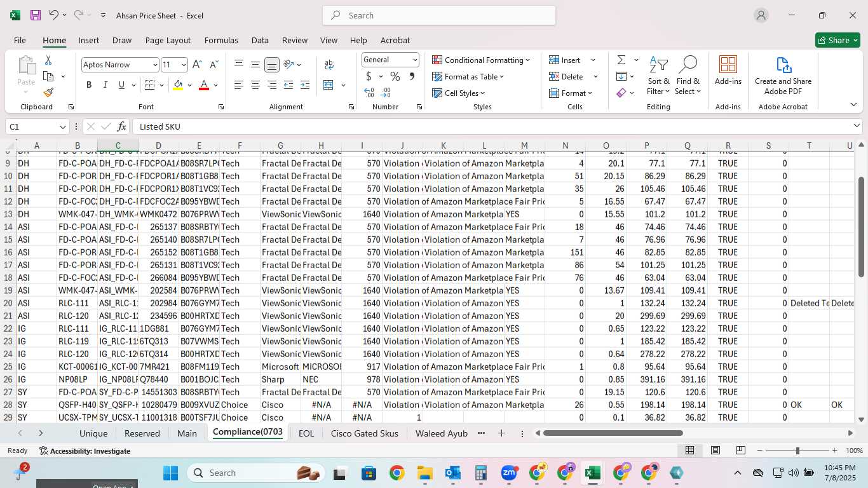Click the Top Align icon
The height and width of the screenshot is (488, 868).
239,65
